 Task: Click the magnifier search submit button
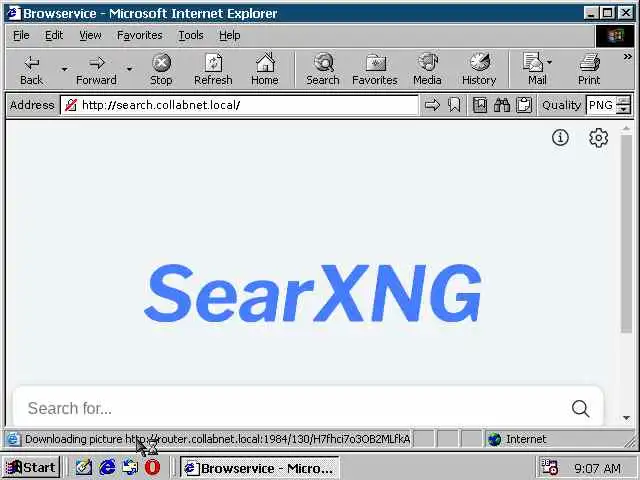point(580,408)
